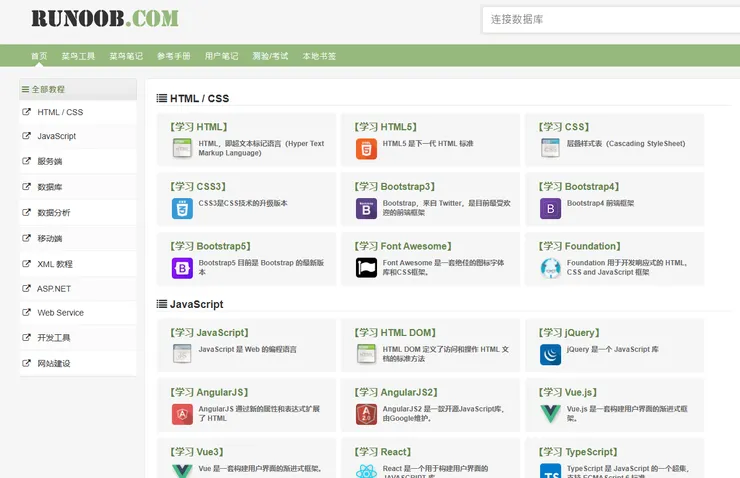Select HTML / CSS in the sidebar

pos(78,112)
